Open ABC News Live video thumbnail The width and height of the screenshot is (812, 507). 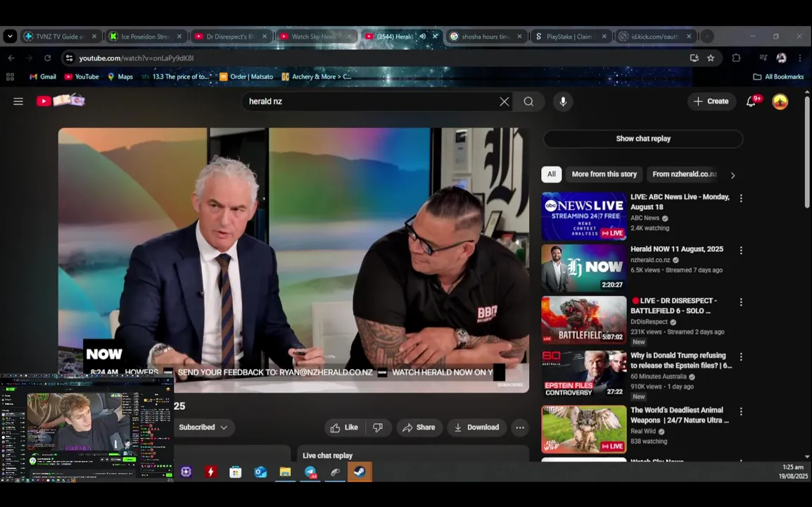click(x=583, y=216)
